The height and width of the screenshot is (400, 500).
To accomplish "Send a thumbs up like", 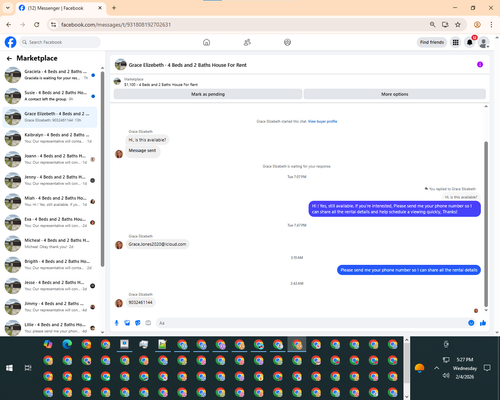I will tap(483, 323).
